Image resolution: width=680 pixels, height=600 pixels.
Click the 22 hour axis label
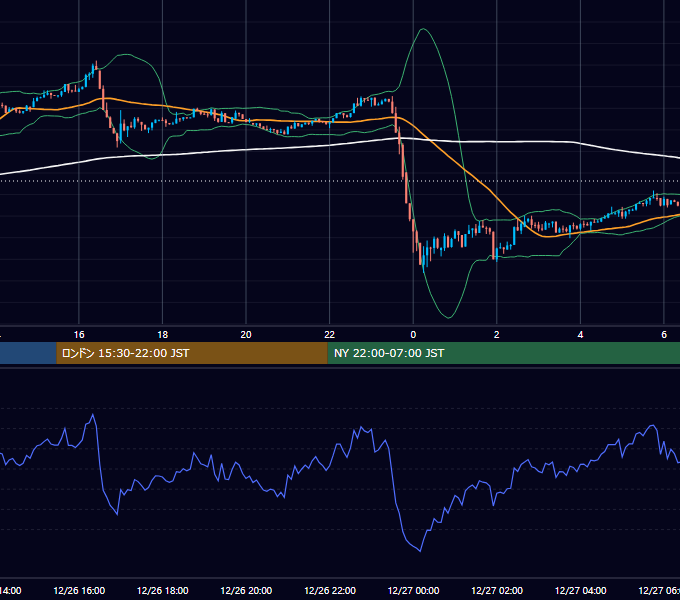(330, 335)
